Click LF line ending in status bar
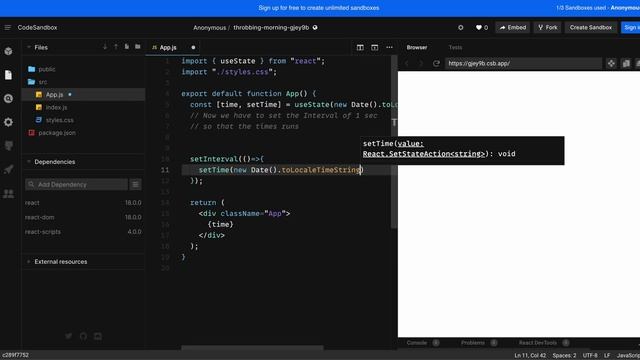The width and height of the screenshot is (640, 360). click(x=607, y=355)
